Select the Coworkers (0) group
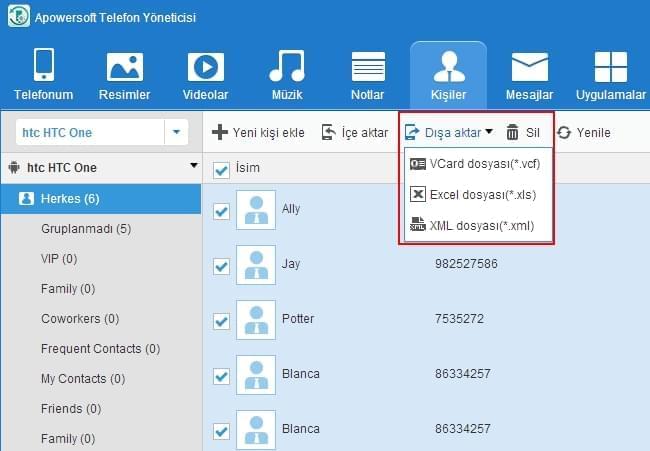650x451 pixels. coord(80,319)
